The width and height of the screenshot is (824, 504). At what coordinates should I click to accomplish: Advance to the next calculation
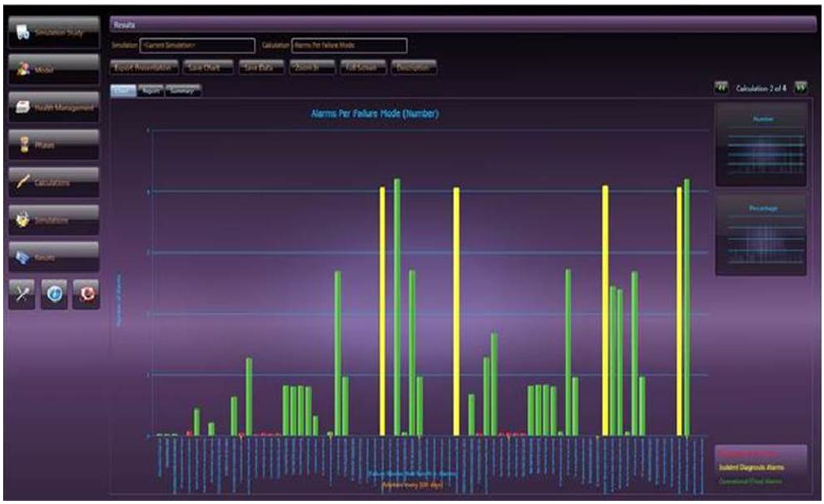tap(799, 87)
